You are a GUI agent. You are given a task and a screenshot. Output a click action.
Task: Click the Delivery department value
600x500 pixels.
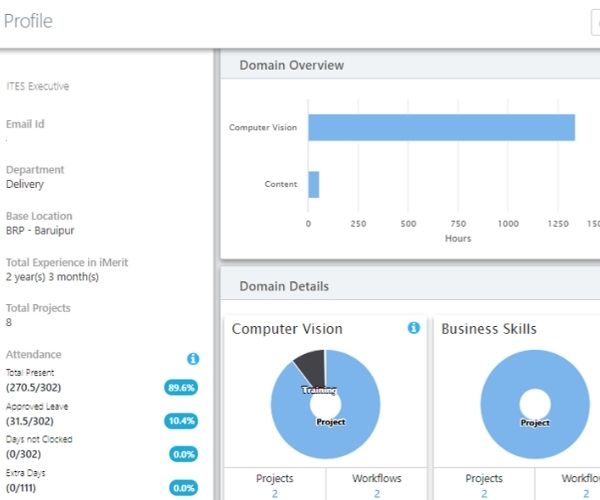point(25,184)
